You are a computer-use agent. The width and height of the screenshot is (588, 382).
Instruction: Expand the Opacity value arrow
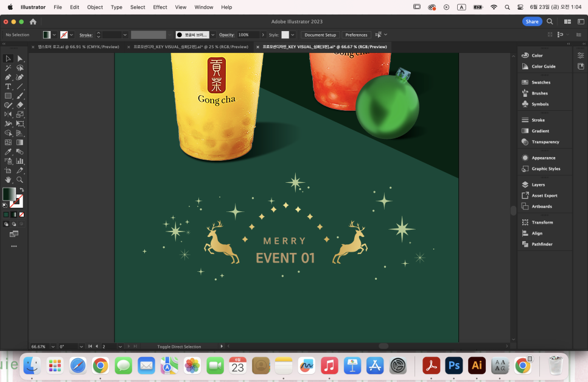pos(263,35)
